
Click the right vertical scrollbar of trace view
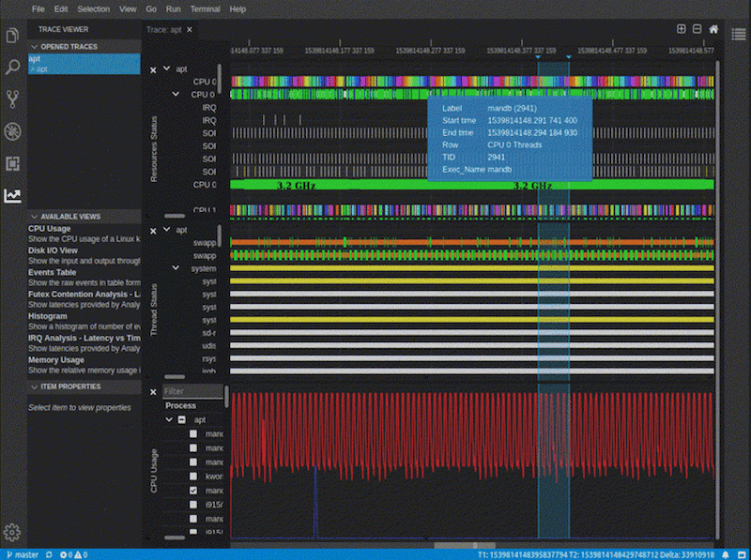point(717,300)
